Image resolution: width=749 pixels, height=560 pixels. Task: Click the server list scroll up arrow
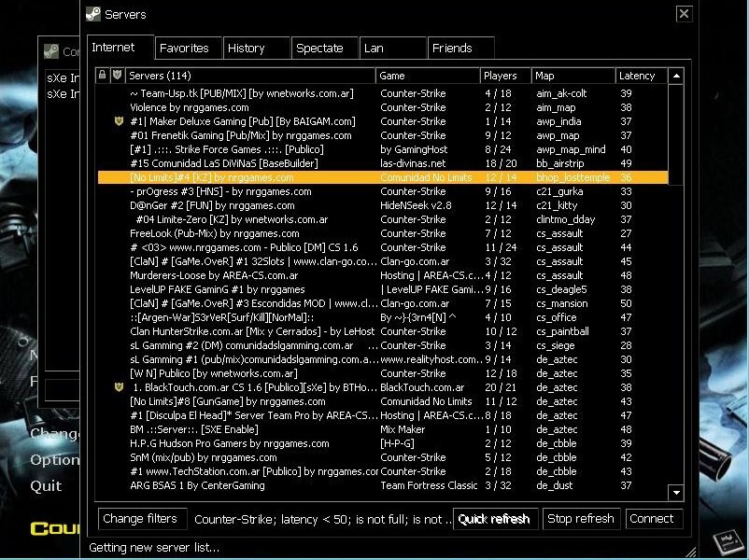(676, 76)
